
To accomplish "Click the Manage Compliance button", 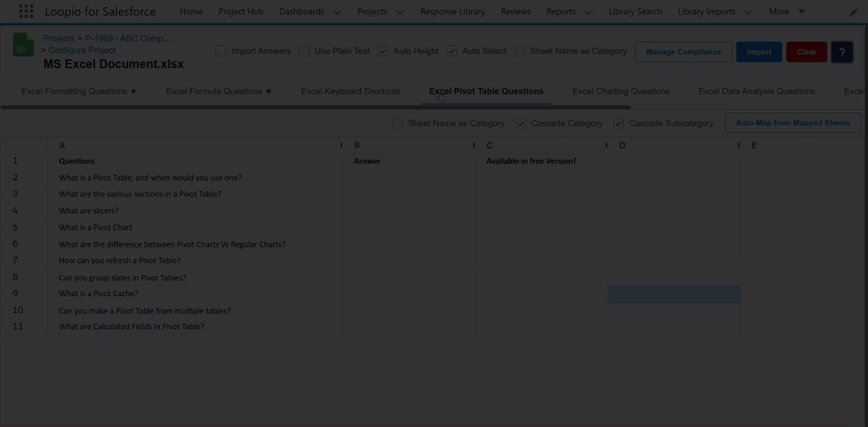I will point(683,52).
